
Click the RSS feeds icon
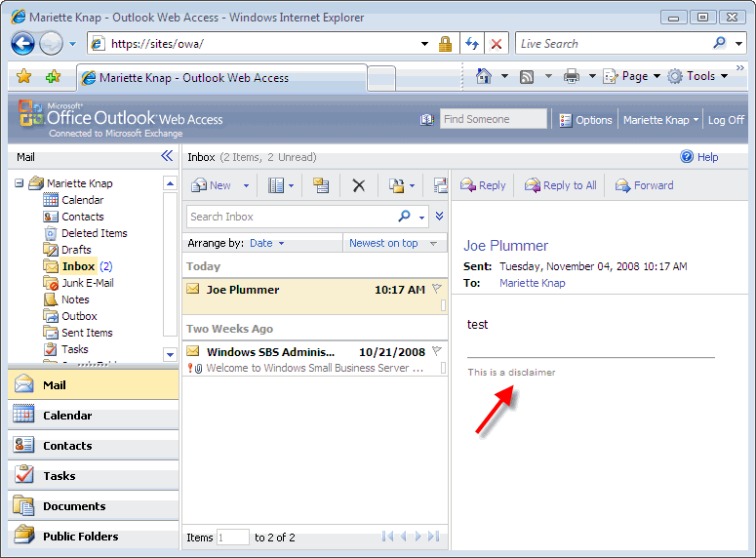[x=527, y=77]
